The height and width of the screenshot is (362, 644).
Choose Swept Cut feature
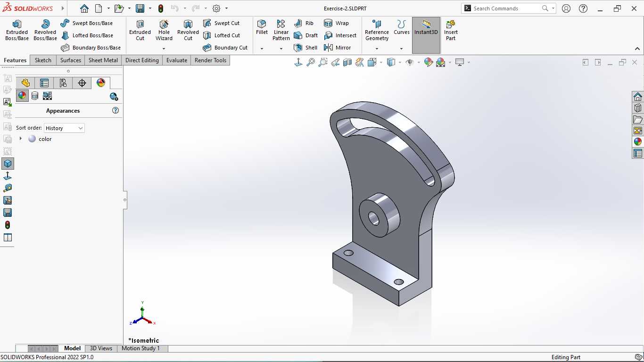coord(221,23)
